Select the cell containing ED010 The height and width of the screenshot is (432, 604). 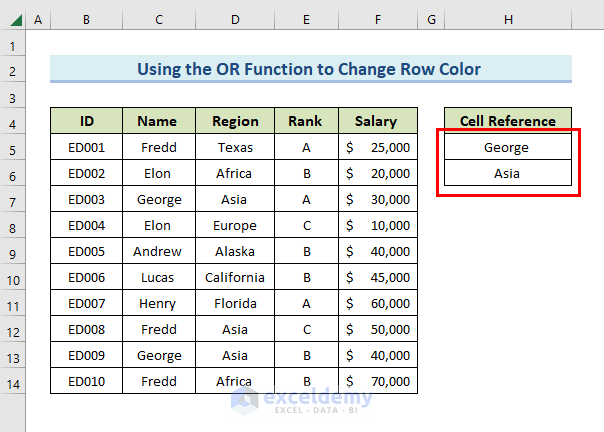pyautogui.click(x=87, y=381)
